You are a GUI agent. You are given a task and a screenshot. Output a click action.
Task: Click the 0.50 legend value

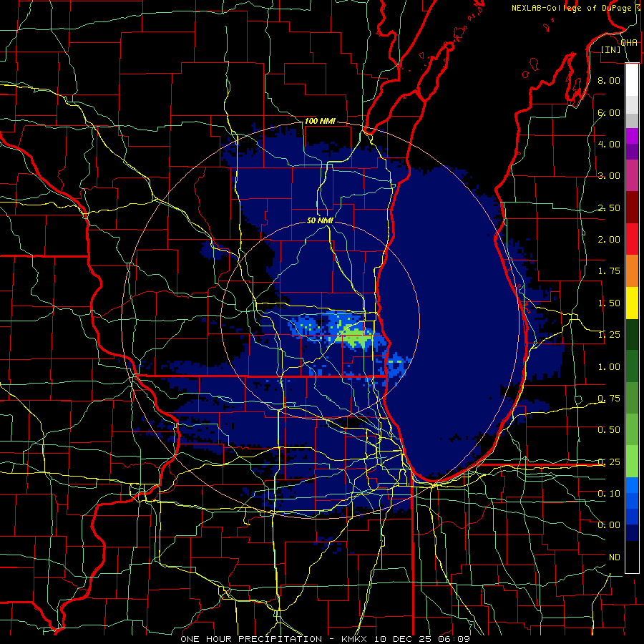point(609,430)
